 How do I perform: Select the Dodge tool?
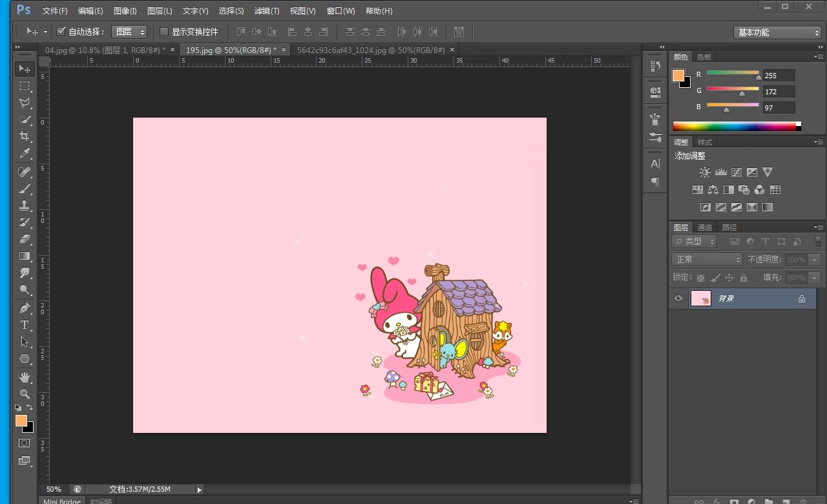25,290
